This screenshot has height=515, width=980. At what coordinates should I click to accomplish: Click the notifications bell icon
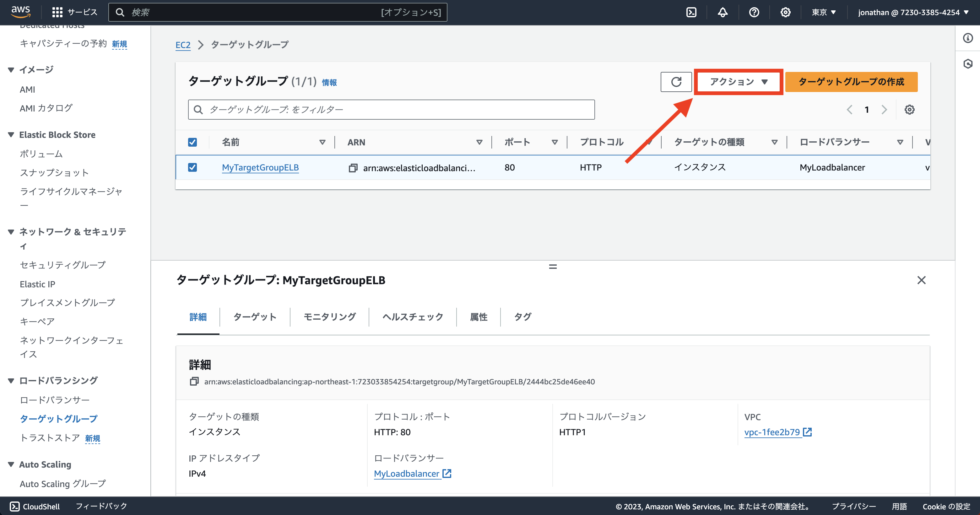pyautogui.click(x=722, y=12)
